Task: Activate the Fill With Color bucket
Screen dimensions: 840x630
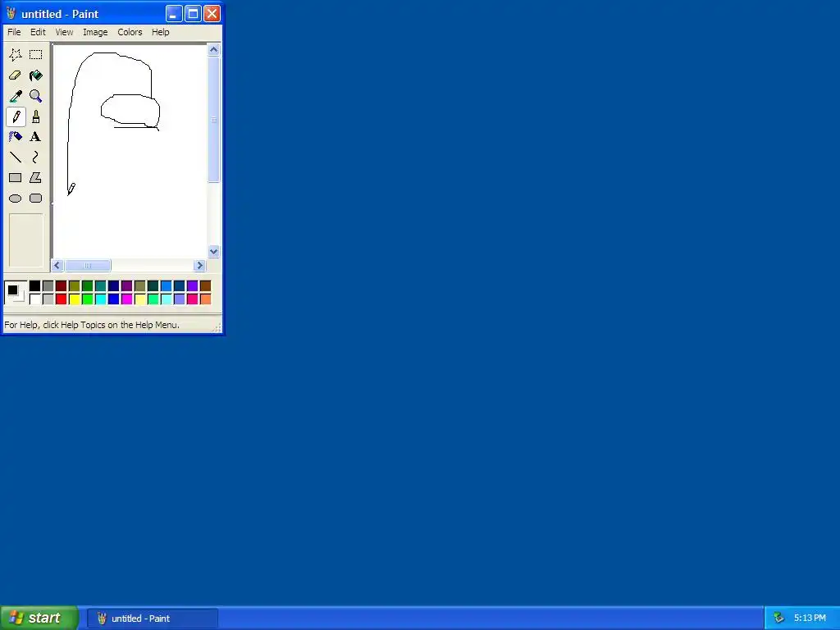Action: (35, 75)
